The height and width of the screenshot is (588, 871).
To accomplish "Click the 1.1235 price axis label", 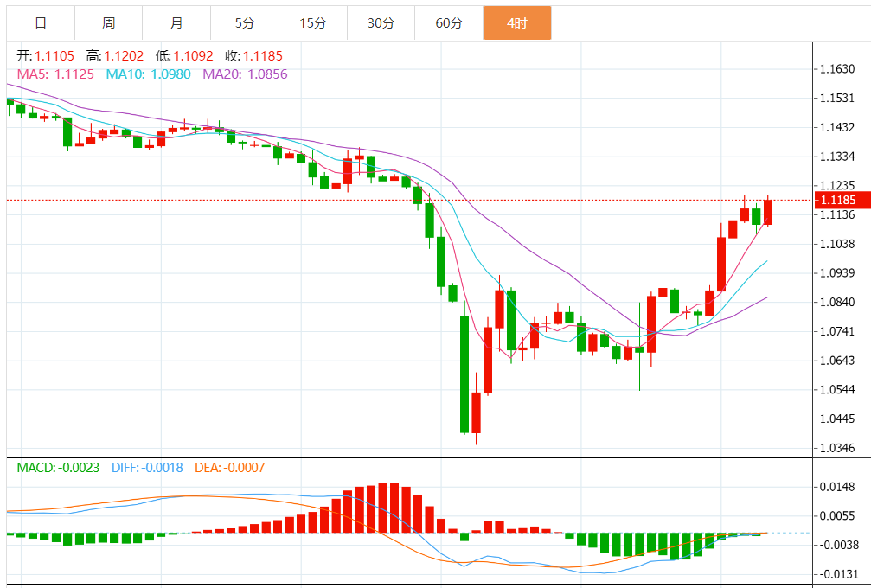I will 837,185.
